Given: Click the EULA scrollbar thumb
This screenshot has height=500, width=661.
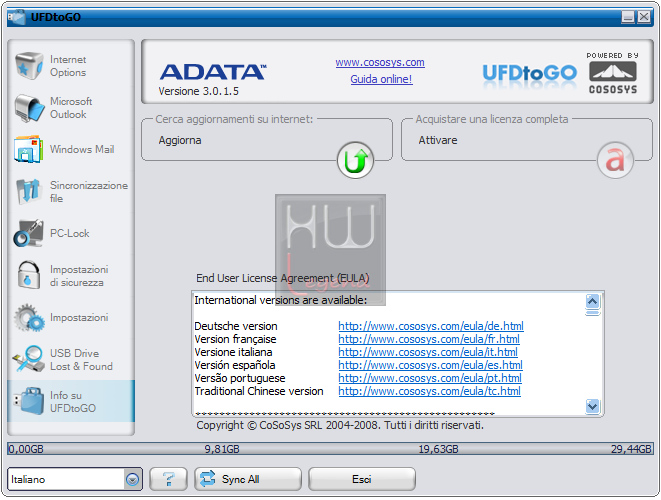Looking at the screenshot, I should click(592, 312).
